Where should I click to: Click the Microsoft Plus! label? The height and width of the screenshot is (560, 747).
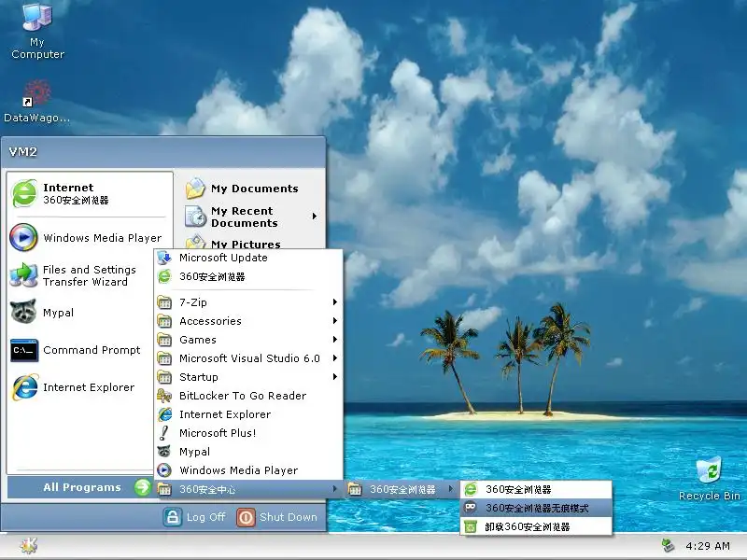(218, 433)
